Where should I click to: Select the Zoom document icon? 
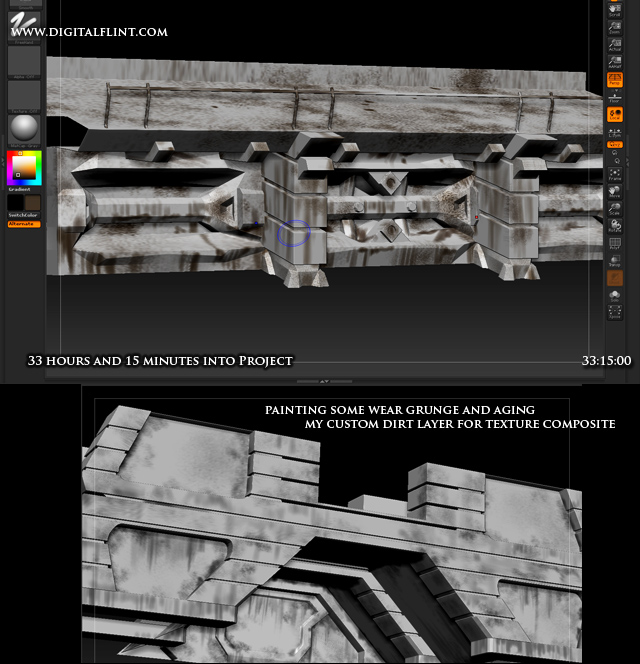coord(615,26)
